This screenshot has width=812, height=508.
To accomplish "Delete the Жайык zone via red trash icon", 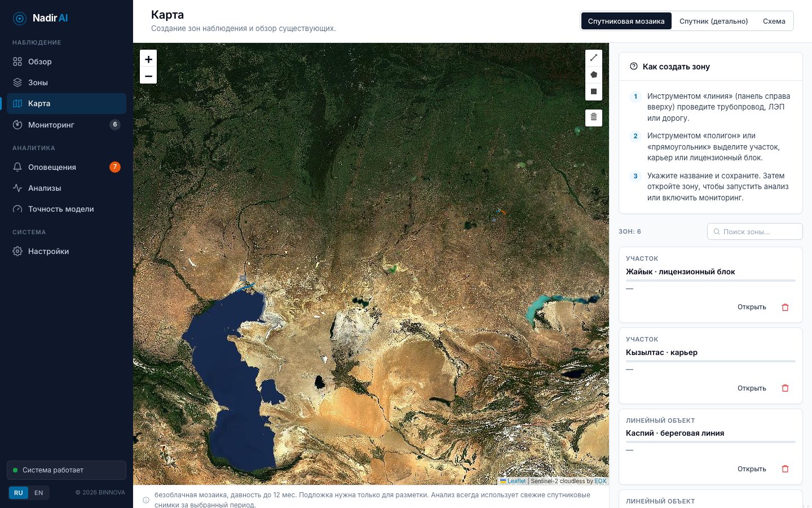I will (785, 307).
